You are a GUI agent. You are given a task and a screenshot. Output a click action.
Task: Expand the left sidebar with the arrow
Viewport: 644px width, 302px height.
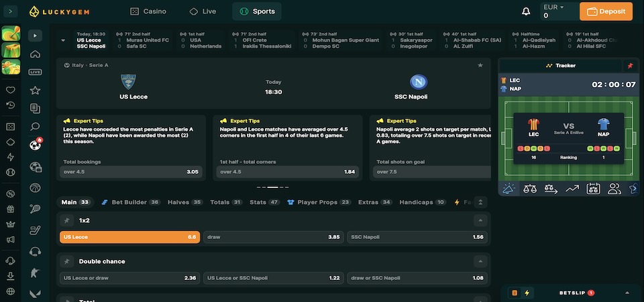pyautogui.click(x=10, y=11)
